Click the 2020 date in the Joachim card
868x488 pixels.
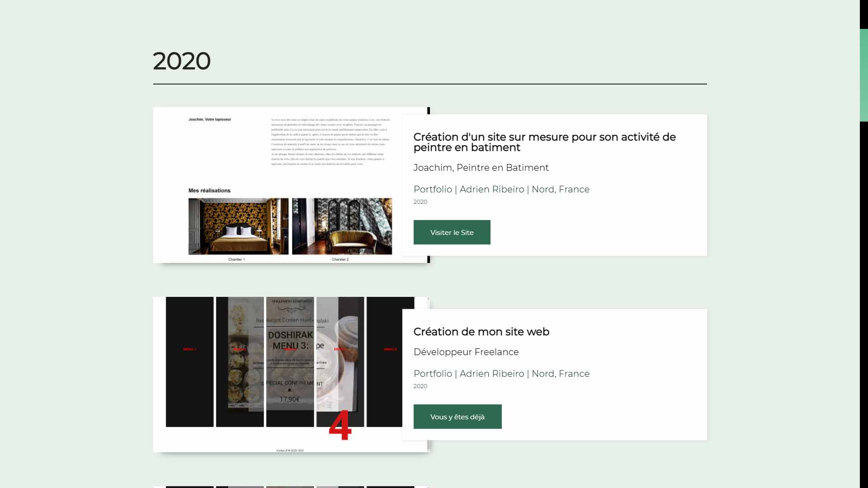pos(420,202)
